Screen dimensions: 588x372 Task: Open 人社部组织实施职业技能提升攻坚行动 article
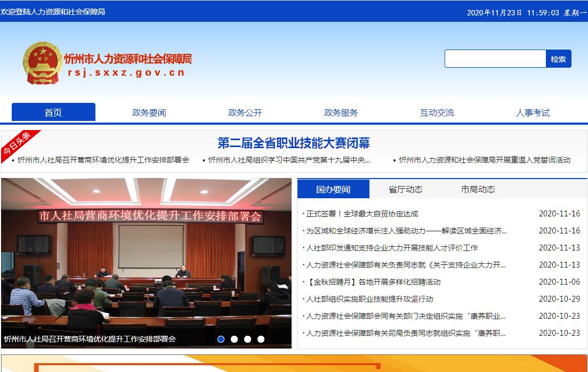[x=369, y=299]
